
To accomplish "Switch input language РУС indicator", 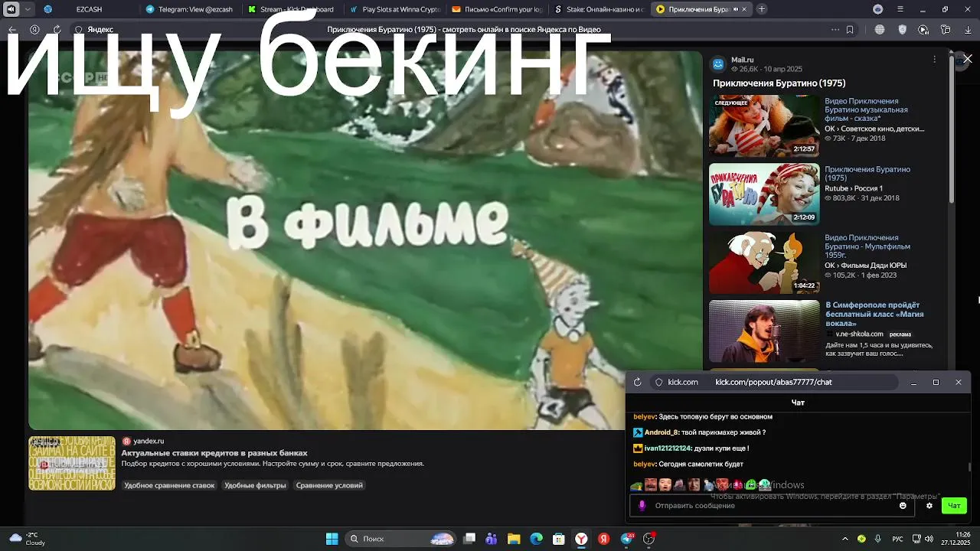I will coord(898,539).
